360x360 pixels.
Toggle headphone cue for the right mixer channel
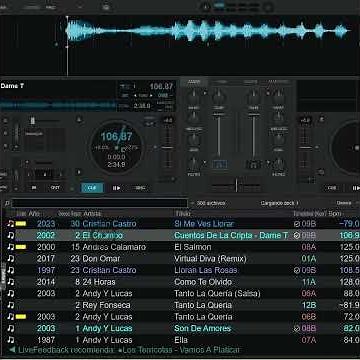[253, 164]
